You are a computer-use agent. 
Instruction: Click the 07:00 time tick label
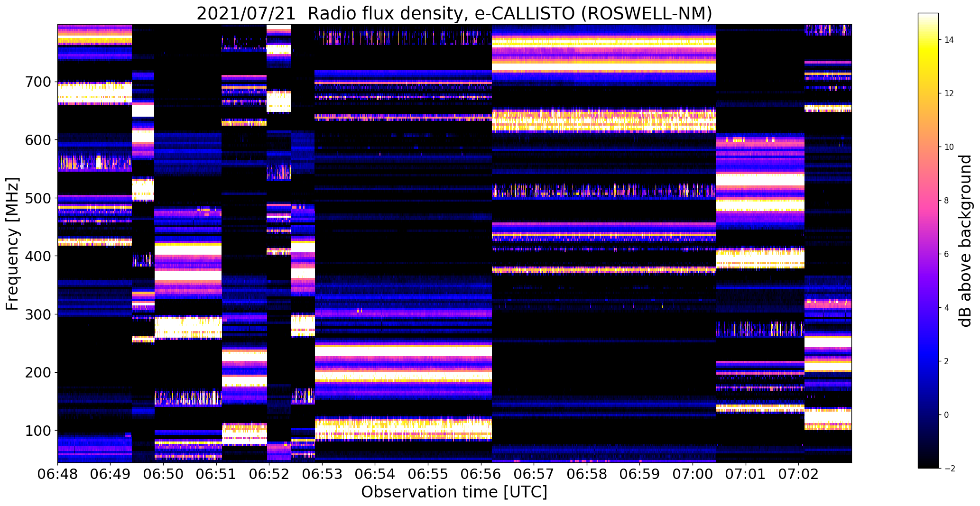click(693, 474)
